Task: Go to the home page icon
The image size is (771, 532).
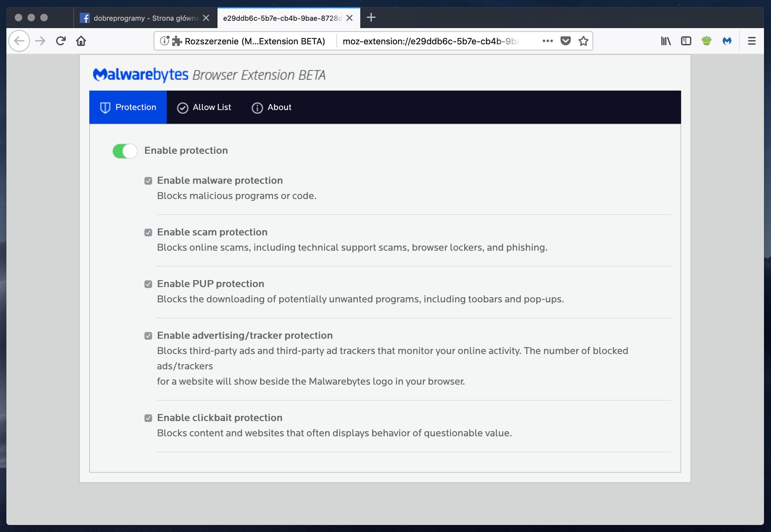Action: coord(81,41)
